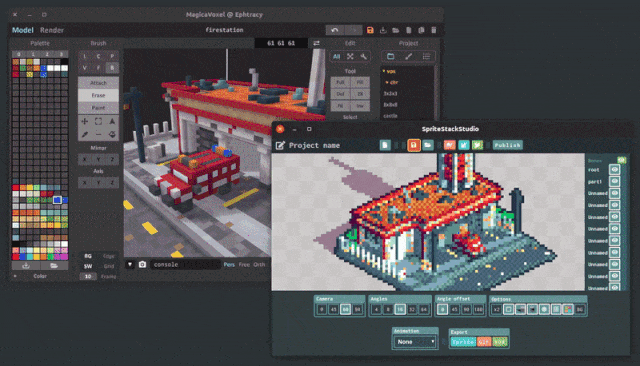Open the Animation None dropdown

(x=415, y=342)
